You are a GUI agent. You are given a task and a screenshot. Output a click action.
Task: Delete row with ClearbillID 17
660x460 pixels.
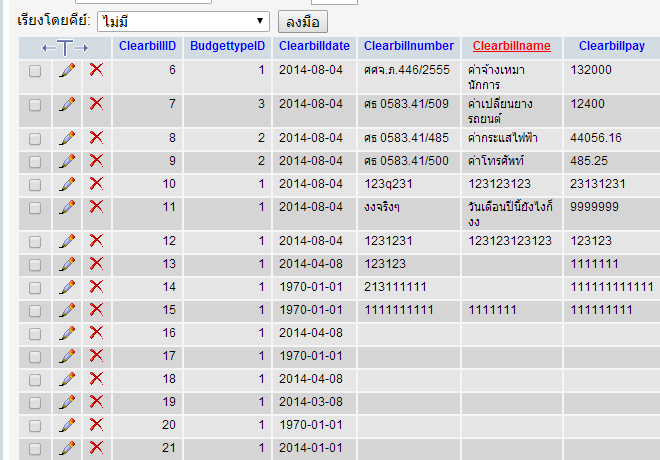(x=96, y=356)
